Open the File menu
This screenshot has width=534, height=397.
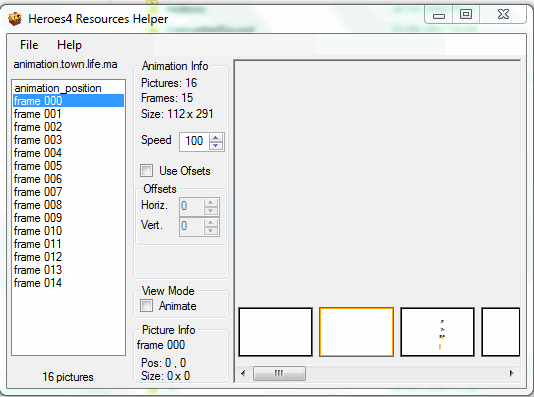click(29, 45)
